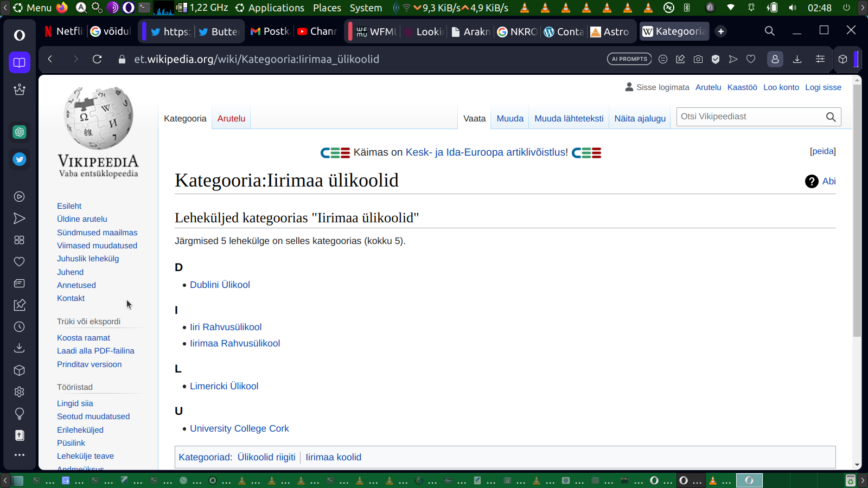Open the Twitter sidebar panel
Viewport: 868px width, 488px height.
[20, 159]
